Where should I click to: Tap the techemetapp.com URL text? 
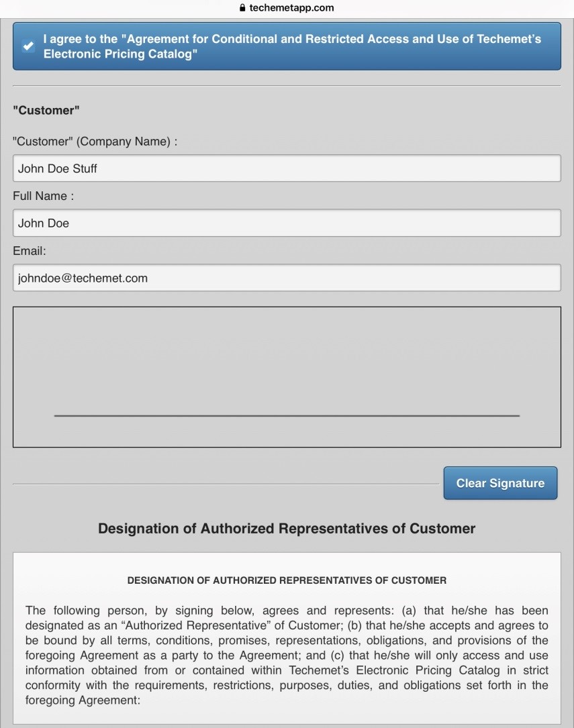291,8
